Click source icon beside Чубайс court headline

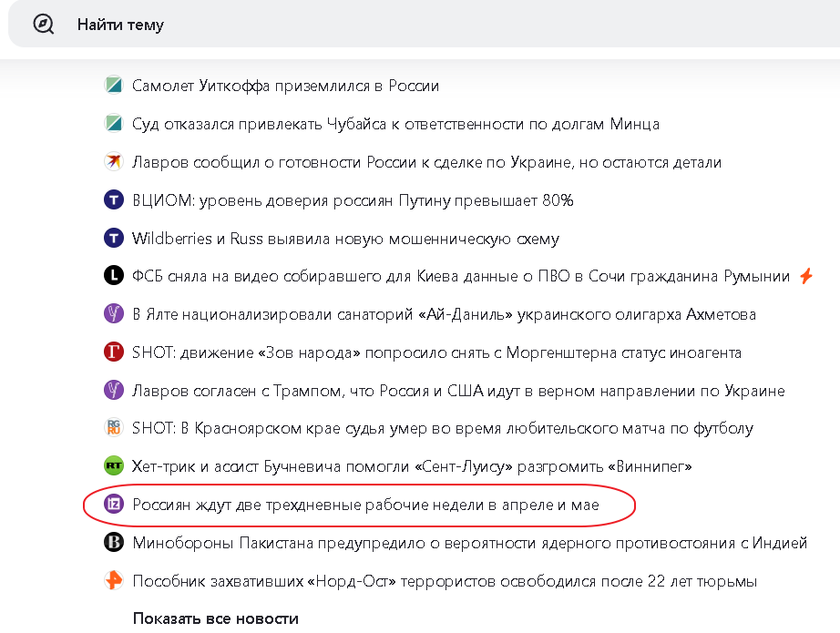pos(113,124)
